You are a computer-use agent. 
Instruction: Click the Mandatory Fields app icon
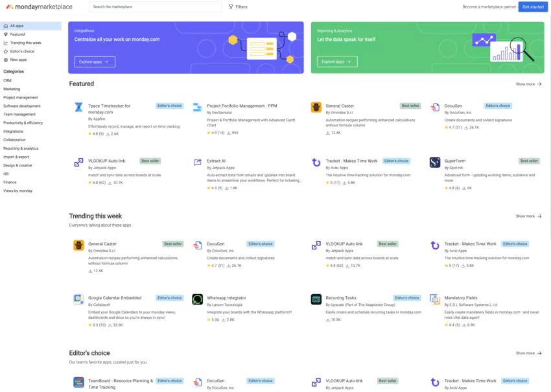pos(435,299)
